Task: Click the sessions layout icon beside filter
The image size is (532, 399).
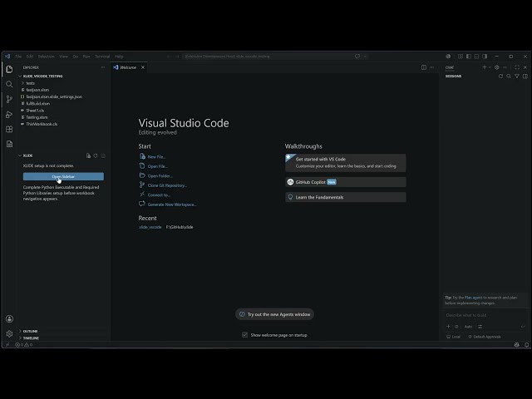Action: pos(525,76)
